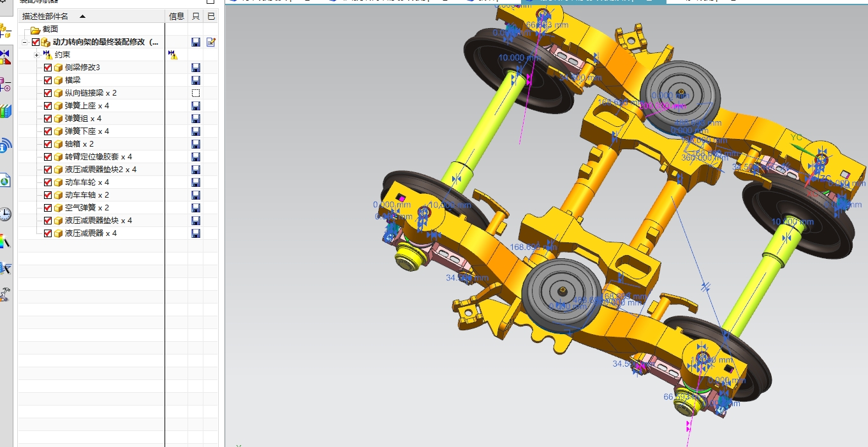868x447 pixels.
Task: Select the 约束 label in the tree
Action: 63,55
